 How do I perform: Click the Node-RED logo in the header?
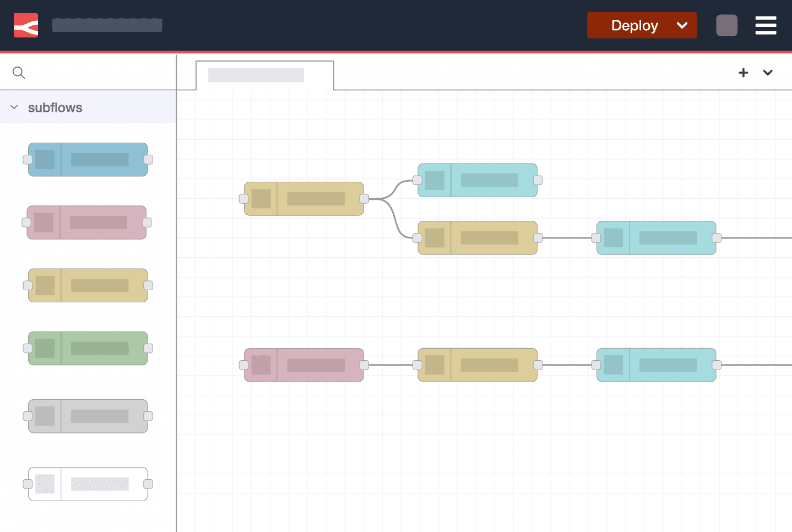[25, 25]
